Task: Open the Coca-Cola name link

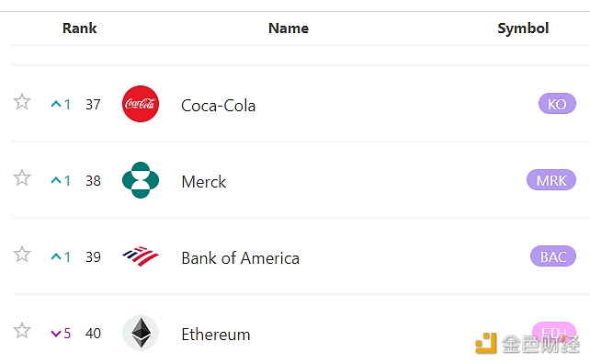Action: (218, 106)
